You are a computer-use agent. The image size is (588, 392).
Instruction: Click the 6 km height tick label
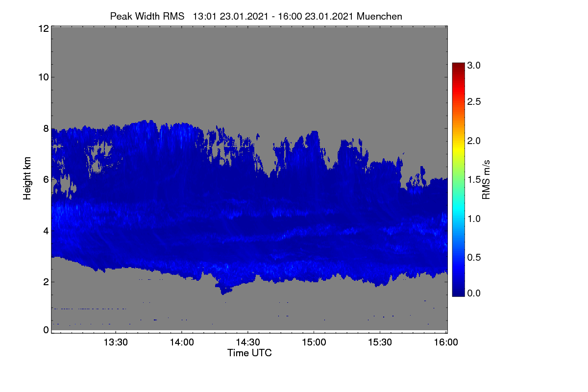pyautogui.click(x=46, y=179)
